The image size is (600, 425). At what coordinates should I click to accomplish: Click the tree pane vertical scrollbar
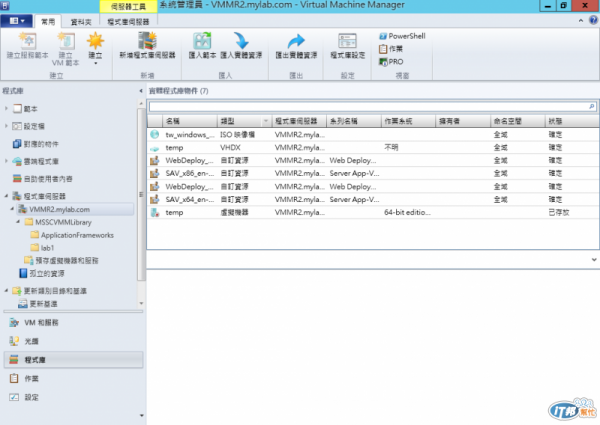(141, 194)
